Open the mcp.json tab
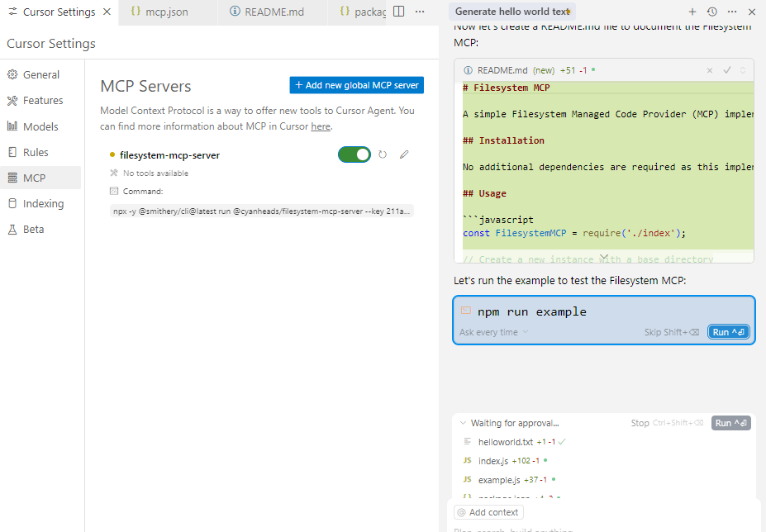 (x=167, y=12)
